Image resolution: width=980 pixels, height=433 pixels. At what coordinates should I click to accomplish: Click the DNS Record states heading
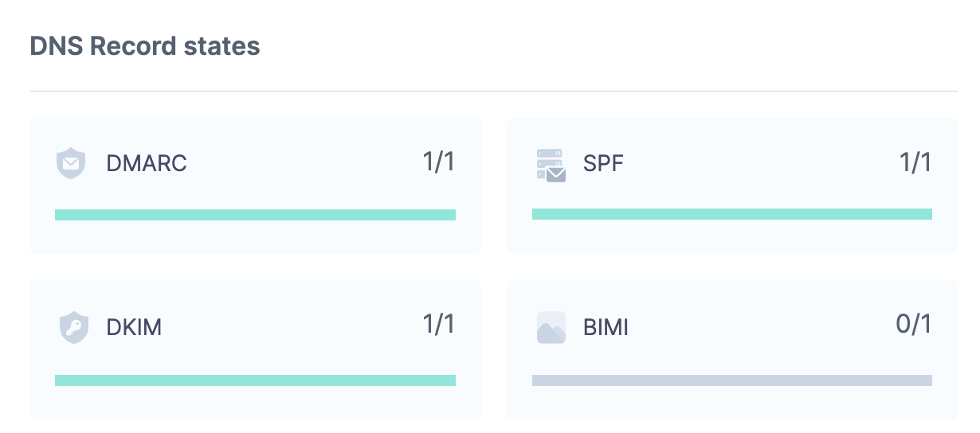[x=145, y=46]
